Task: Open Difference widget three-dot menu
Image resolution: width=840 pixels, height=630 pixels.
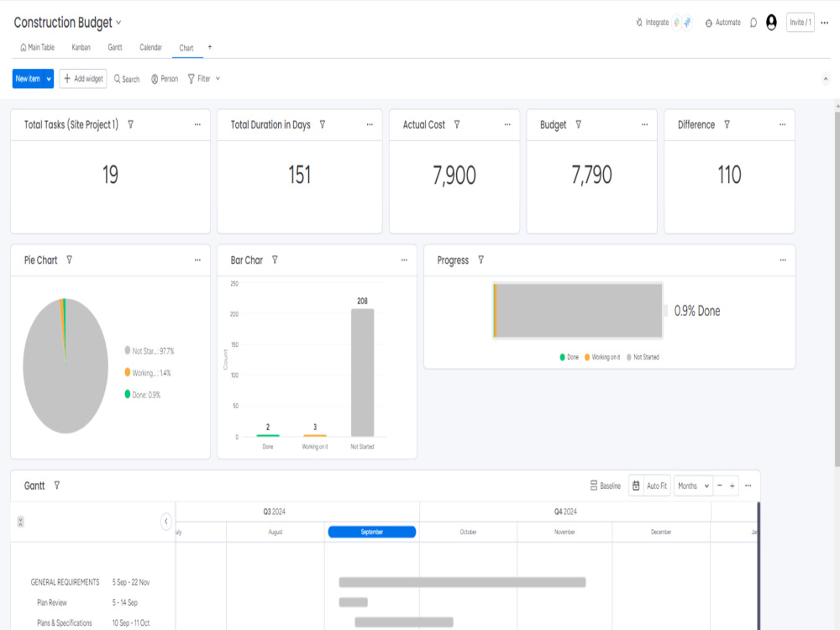Action: click(783, 124)
